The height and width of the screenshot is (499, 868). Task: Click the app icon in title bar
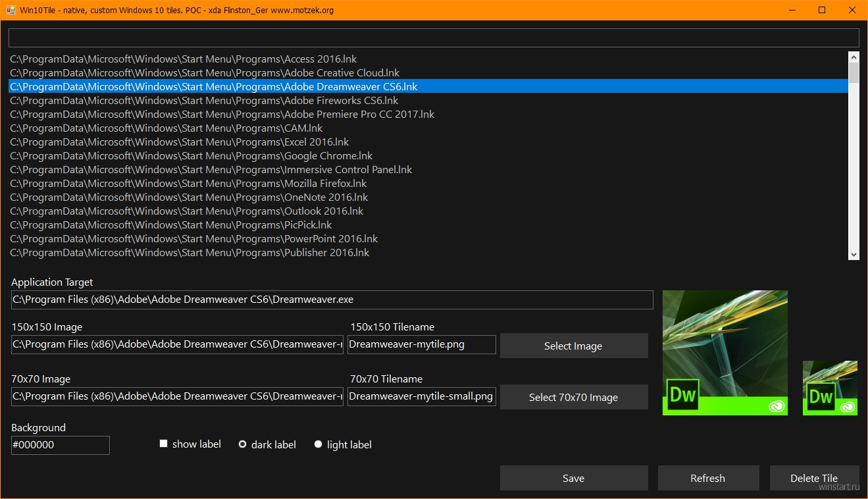(11, 10)
